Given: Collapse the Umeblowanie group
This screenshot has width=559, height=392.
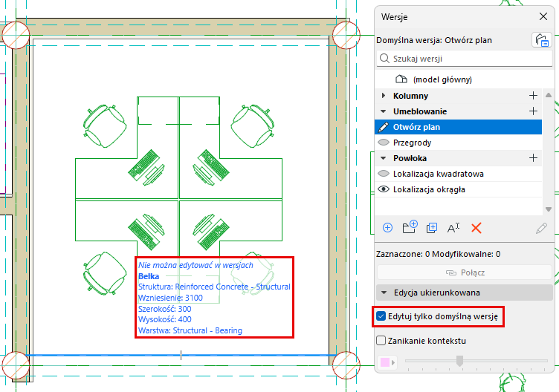Looking at the screenshot, I should pos(384,111).
